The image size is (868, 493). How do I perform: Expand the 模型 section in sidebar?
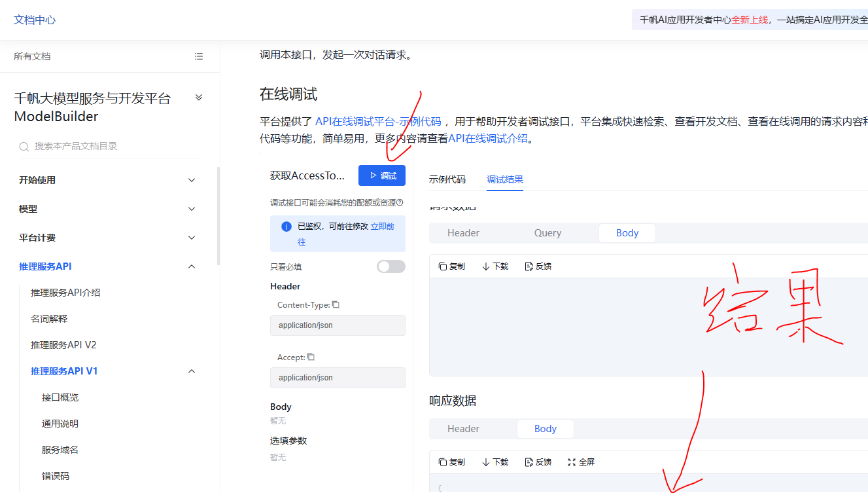coord(192,209)
